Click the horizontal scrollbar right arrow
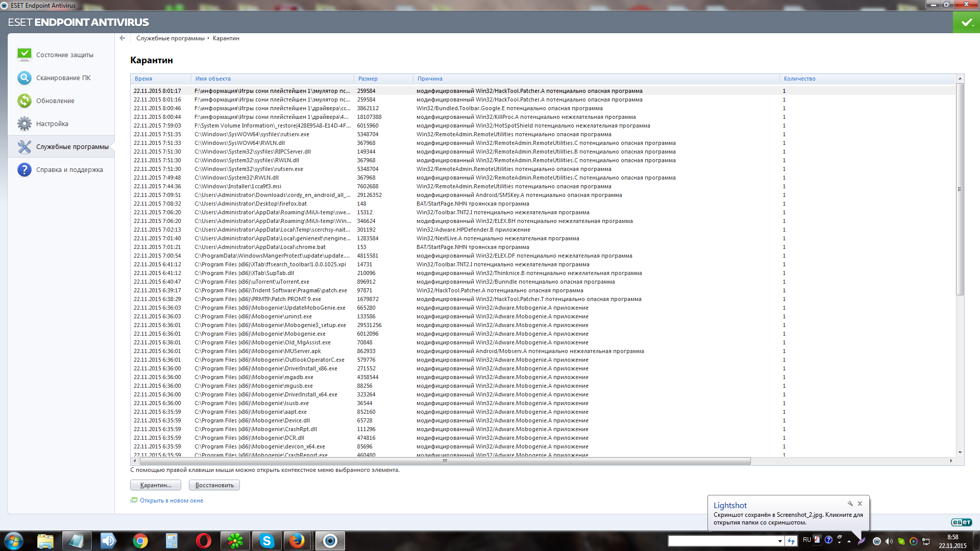The height and width of the screenshot is (551, 980). 951,461
